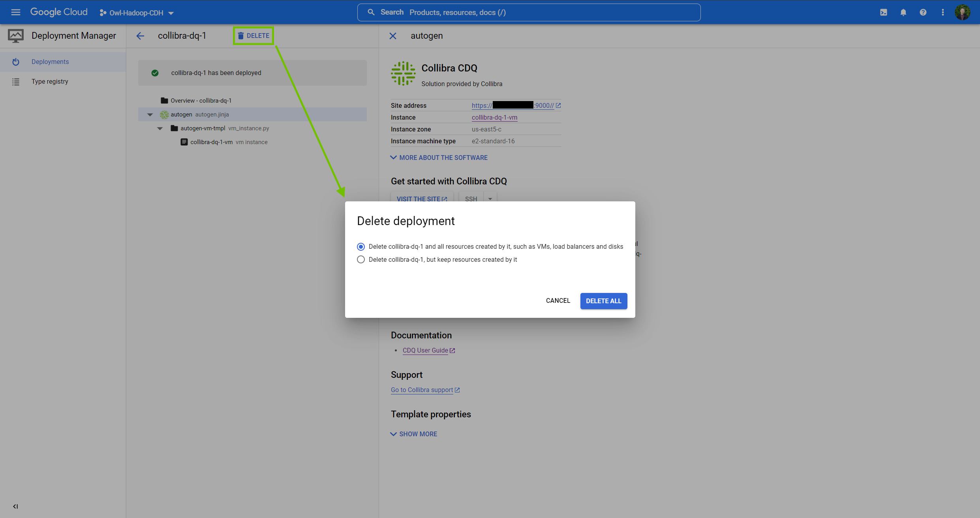Click the Type registry list icon
The image size is (980, 518).
coord(16,82)
